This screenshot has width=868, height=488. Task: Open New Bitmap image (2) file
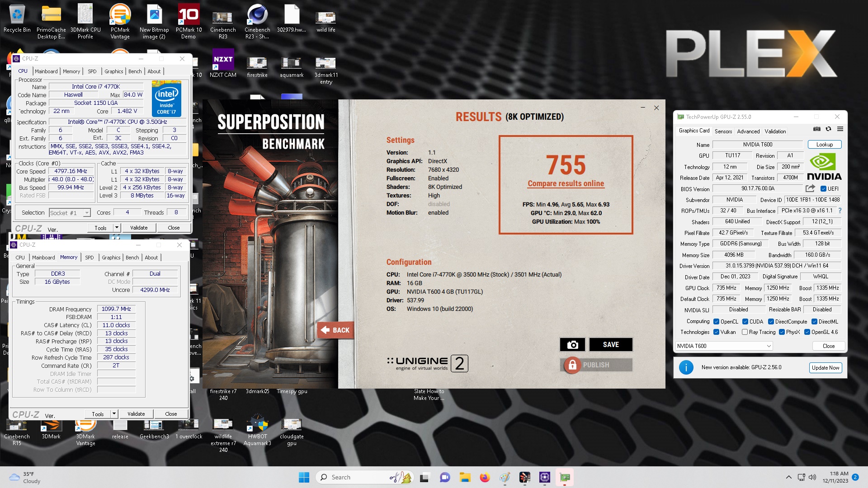pos(154,21)
